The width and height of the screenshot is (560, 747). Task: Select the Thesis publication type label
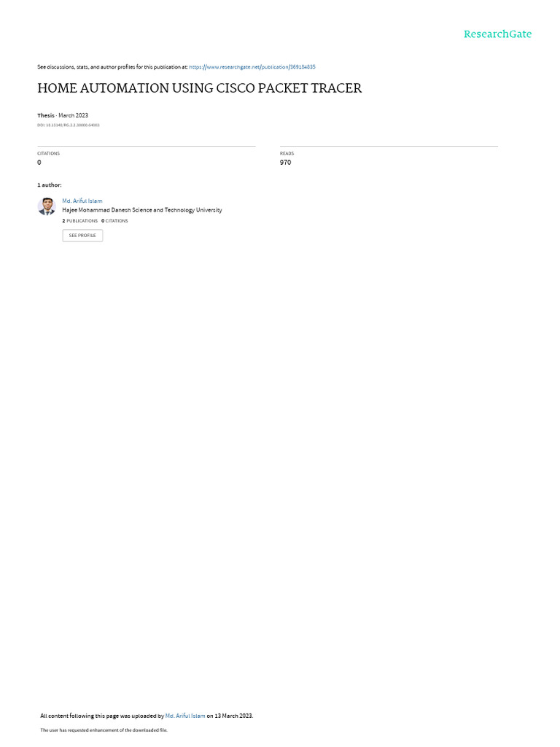point(46,115)
